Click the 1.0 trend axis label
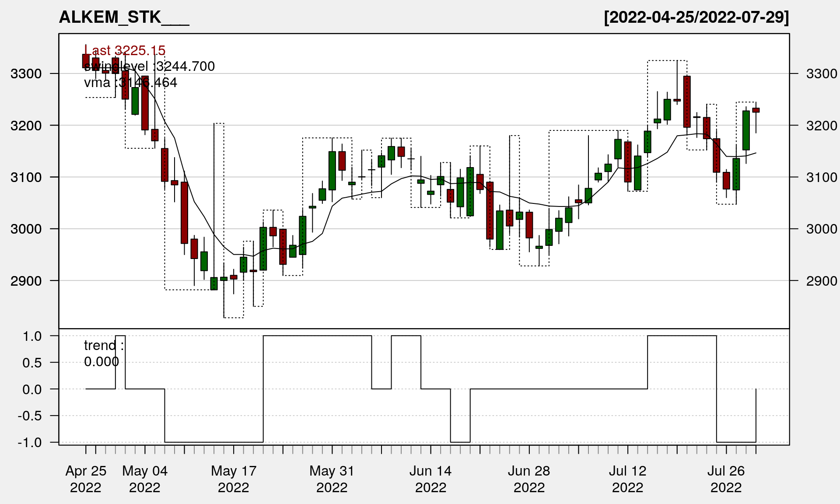 coord(32,336)
